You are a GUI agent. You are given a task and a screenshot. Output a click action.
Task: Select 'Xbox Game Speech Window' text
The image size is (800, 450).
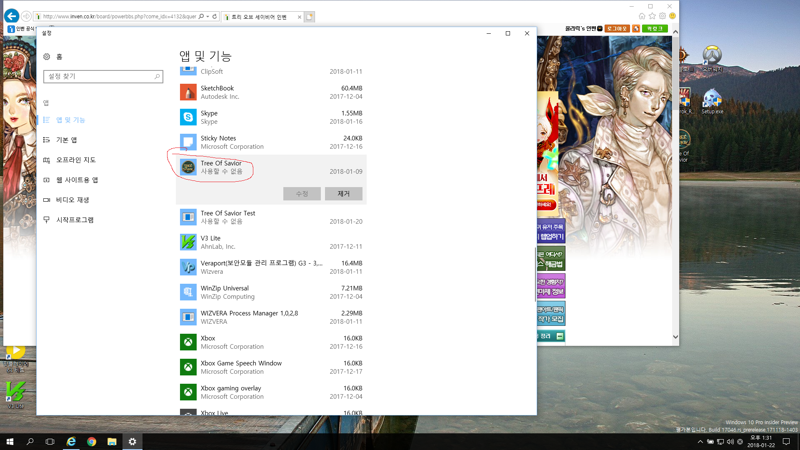pyautogui.click(x=241, y=363)
